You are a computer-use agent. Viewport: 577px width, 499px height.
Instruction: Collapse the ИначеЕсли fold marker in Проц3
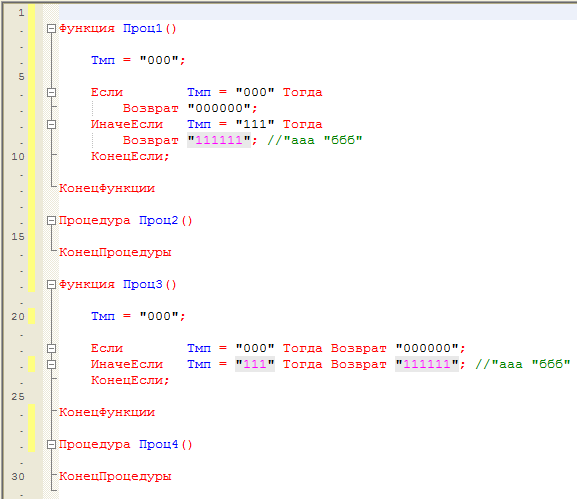click(x=52, y=364)
